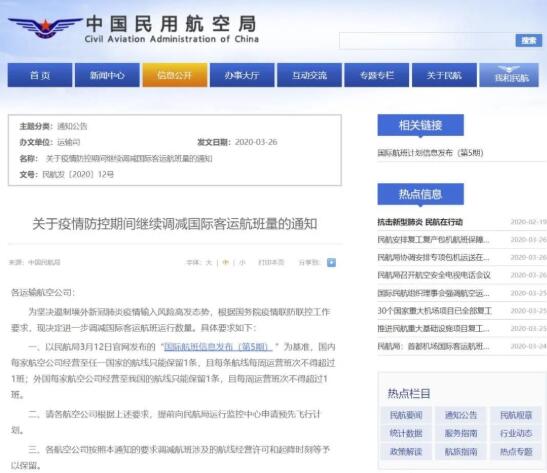This screenshot has height=473, width=547.
Task: Click the blue share icon
Action: [331, 262]
